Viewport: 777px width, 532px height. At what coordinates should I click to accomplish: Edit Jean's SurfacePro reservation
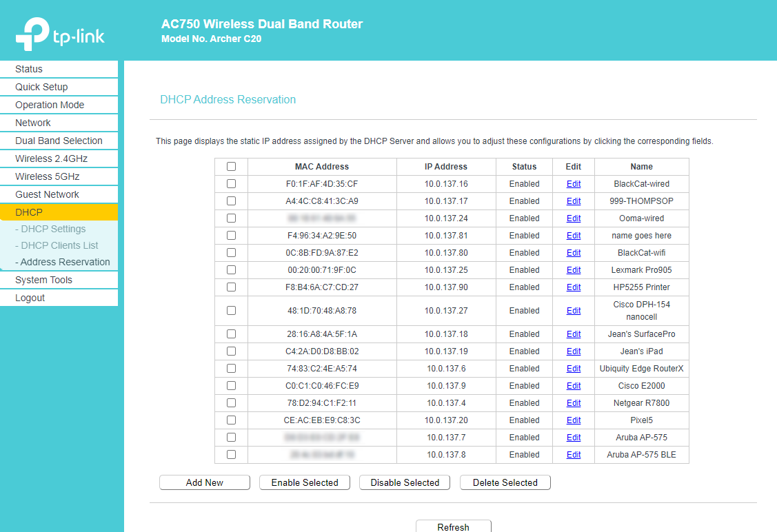574,334
